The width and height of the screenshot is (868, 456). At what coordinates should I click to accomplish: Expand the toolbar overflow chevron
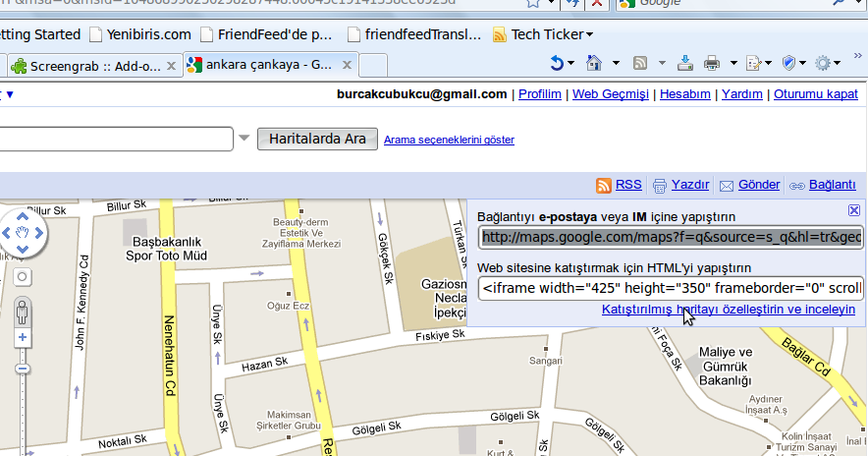pyautogui.click(x=857, y=56)
